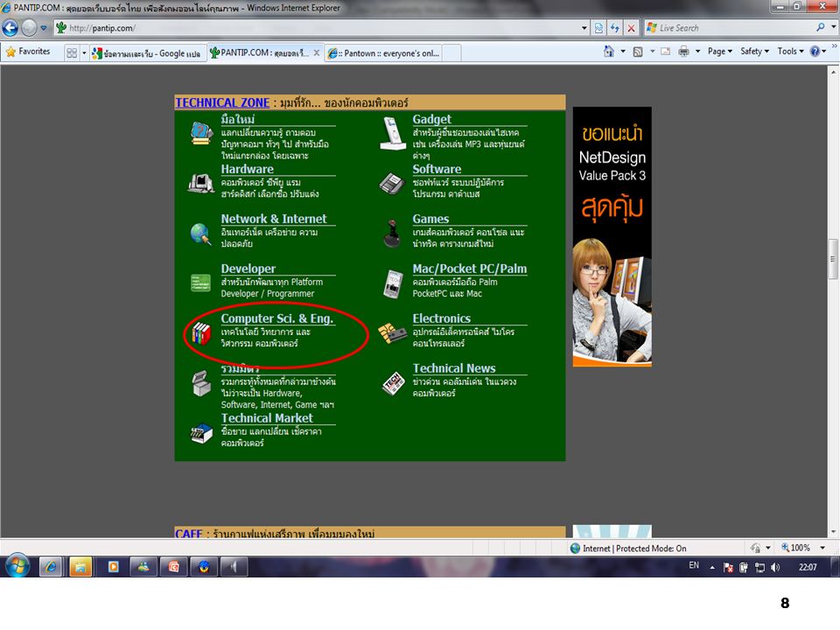
Task: Switch to the Google translate tab
Action: [x=147, y=53]
